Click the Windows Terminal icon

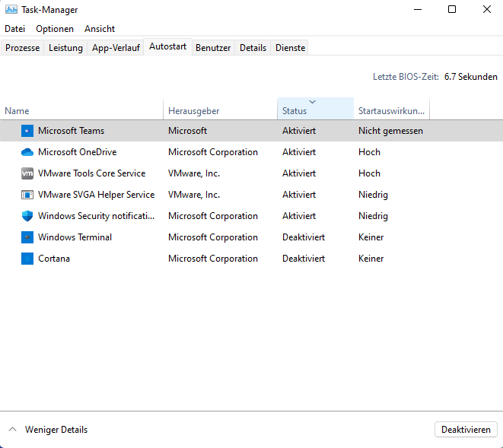click(x=27, y=237)
